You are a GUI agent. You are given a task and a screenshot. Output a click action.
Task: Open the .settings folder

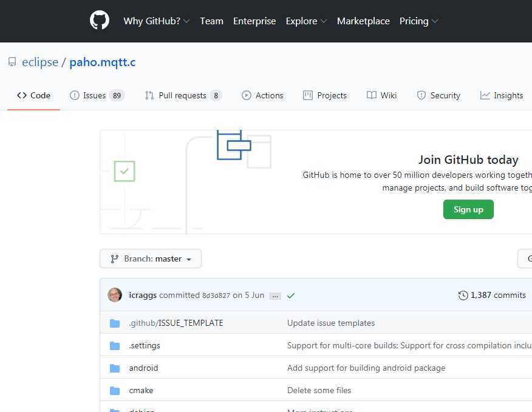pyautogui.click(x=145, y=345)
